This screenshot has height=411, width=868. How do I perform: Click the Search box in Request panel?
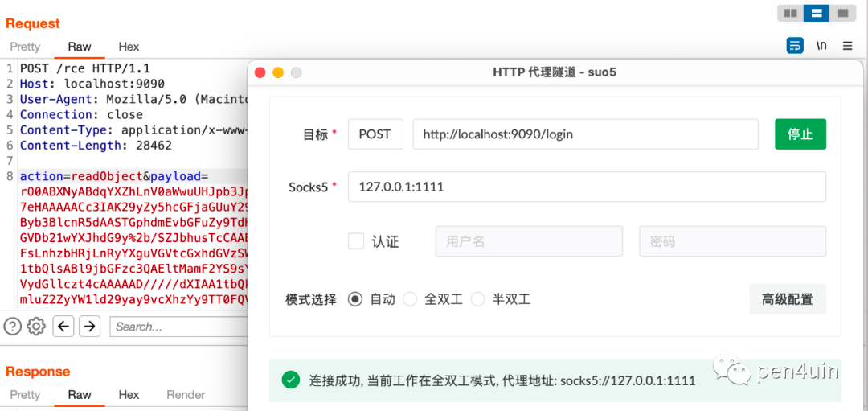tap(178, 327)
